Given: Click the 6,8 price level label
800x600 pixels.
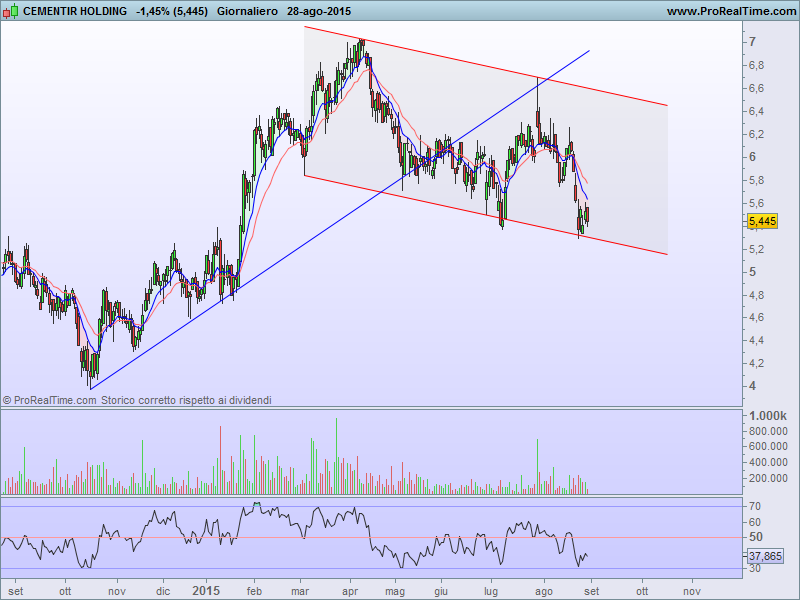Looking at the screenshot, I should (x=757, y=65).
